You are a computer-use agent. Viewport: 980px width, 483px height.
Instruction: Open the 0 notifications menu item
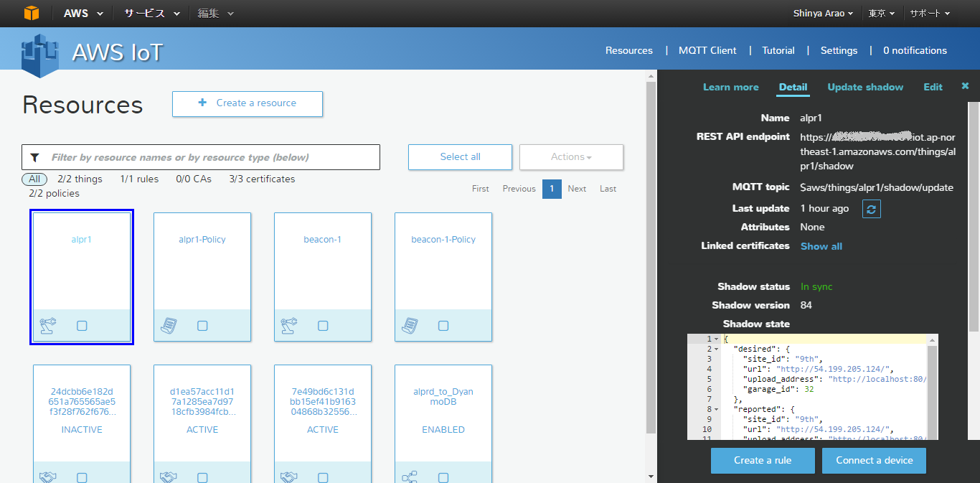pyautogui.click(x=915, y=50)
